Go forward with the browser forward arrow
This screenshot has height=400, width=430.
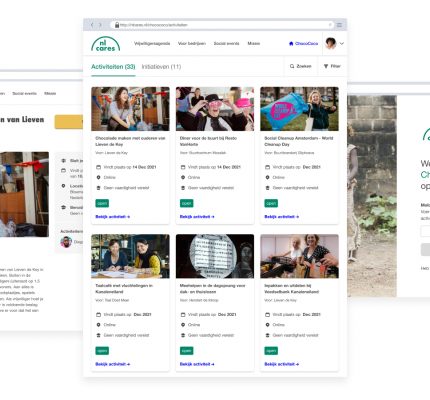tap(100, 25)
